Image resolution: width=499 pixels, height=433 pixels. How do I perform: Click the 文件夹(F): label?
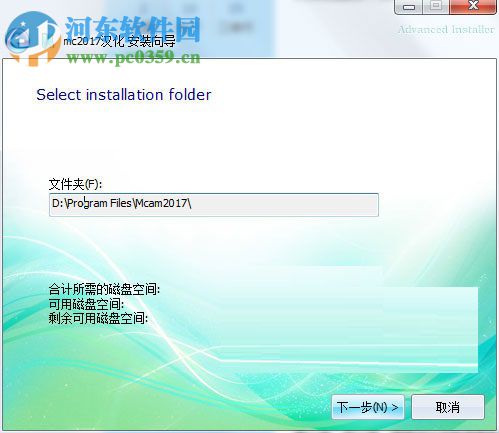point(75,184)
